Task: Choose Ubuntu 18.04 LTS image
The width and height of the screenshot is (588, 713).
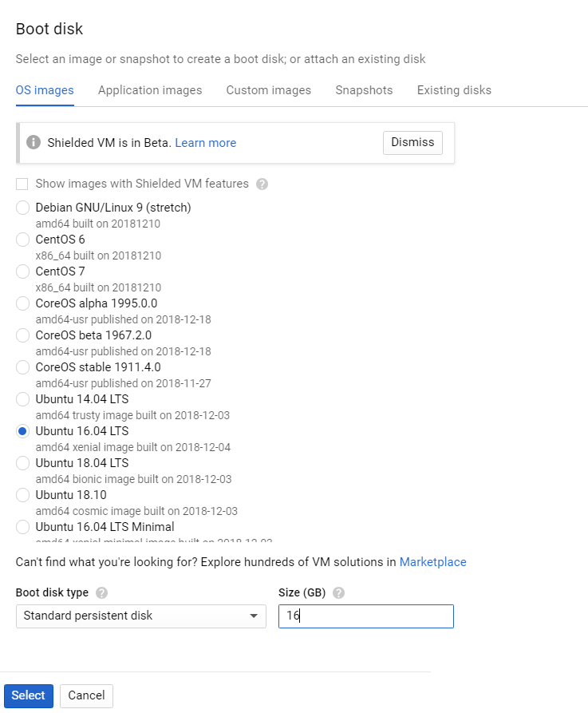Action: point(22,463)
